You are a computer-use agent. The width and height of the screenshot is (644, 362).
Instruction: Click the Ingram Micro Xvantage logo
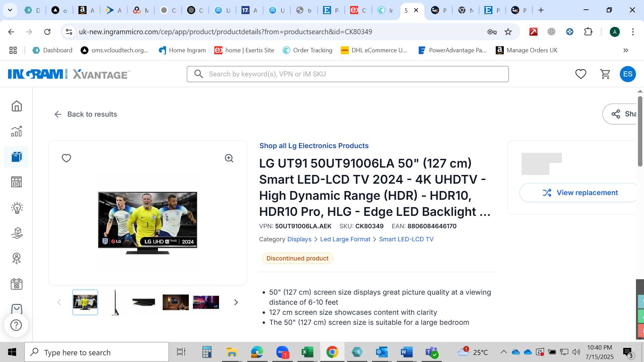point(69,74)
